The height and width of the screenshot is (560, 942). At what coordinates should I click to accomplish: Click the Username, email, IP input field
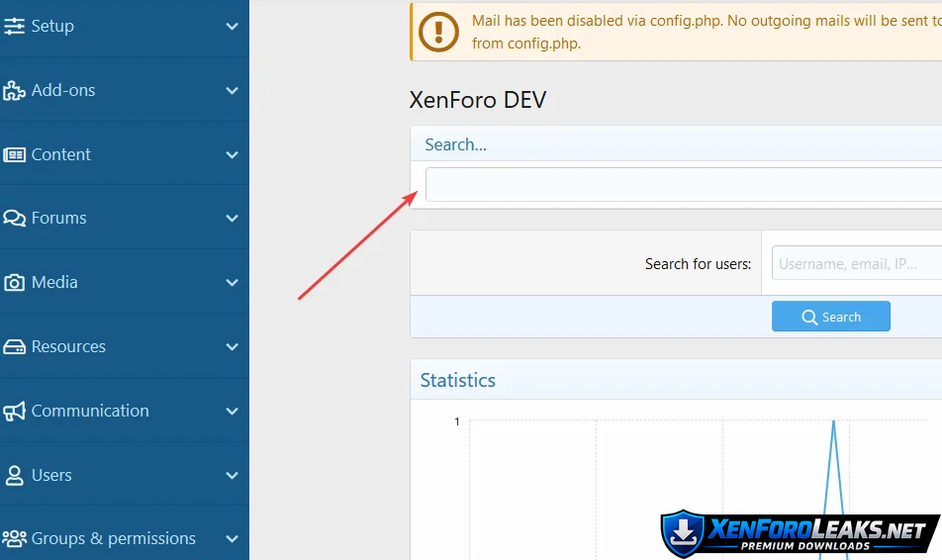[x=856, y=264]
